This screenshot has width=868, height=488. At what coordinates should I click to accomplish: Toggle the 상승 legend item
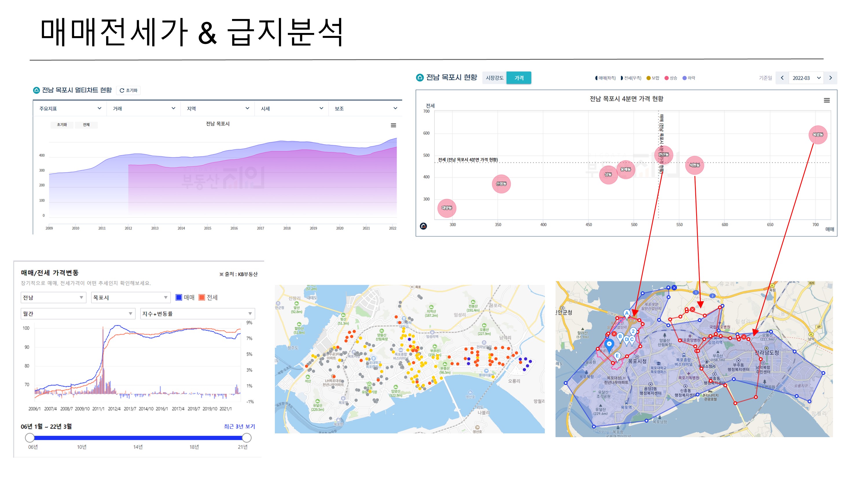[671, 78]
